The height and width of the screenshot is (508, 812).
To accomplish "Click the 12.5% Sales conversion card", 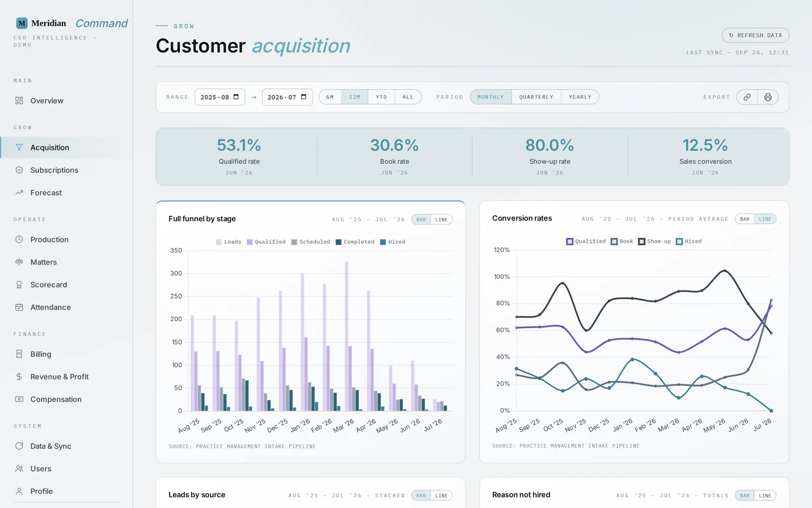I will (705, 156).
